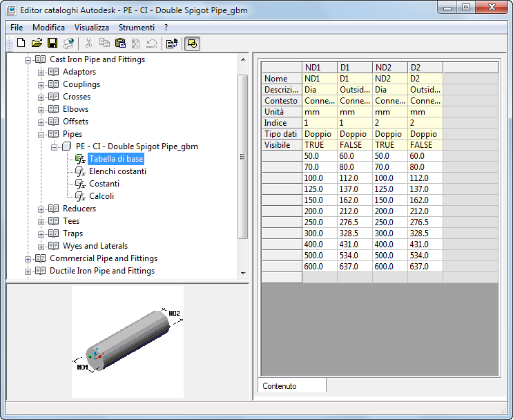This screenshot has height=420, width=513.
Task: Click the Copy toolbar icon
Action: coord(104,44)
